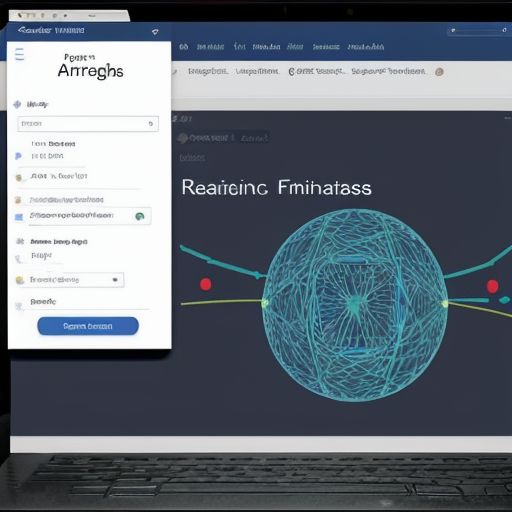Screen dimensions: 512x512
Task: Click the C-shaped icon in the light toolbar
Action: 291,72
